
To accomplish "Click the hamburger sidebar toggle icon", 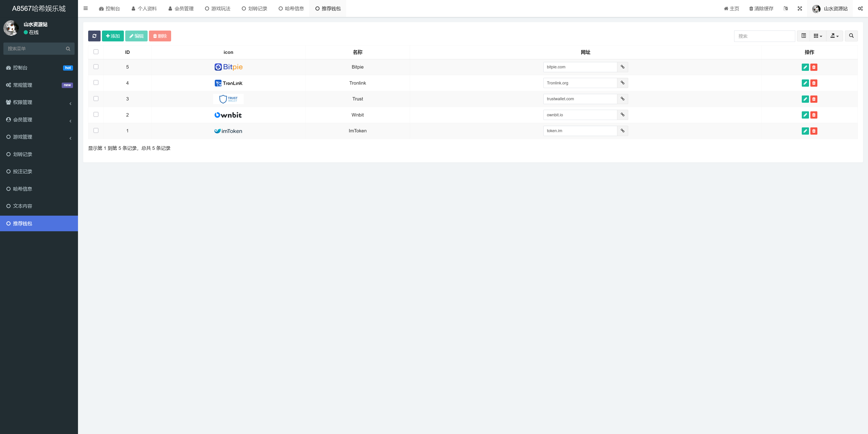I will (86, 8).
